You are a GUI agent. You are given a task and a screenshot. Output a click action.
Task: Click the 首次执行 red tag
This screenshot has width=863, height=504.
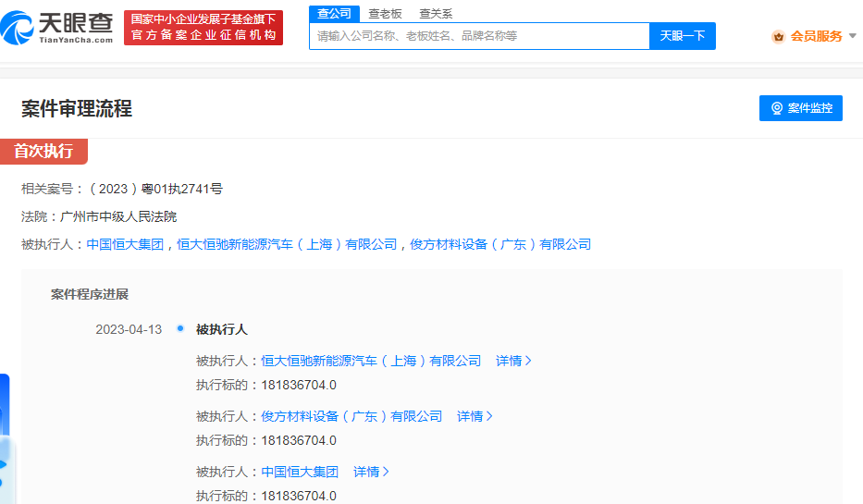pos(43,152)
